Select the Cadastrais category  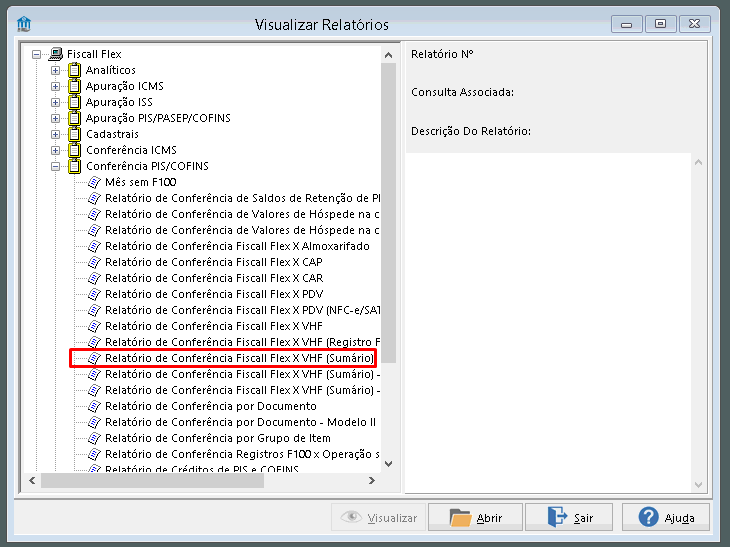[112, 134]
